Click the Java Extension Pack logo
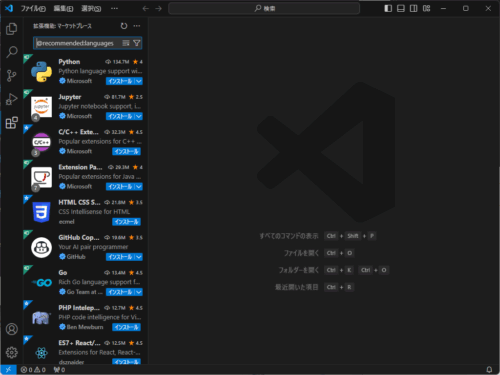Viewport: 500px width, 375px height. [x=41, y=177]
